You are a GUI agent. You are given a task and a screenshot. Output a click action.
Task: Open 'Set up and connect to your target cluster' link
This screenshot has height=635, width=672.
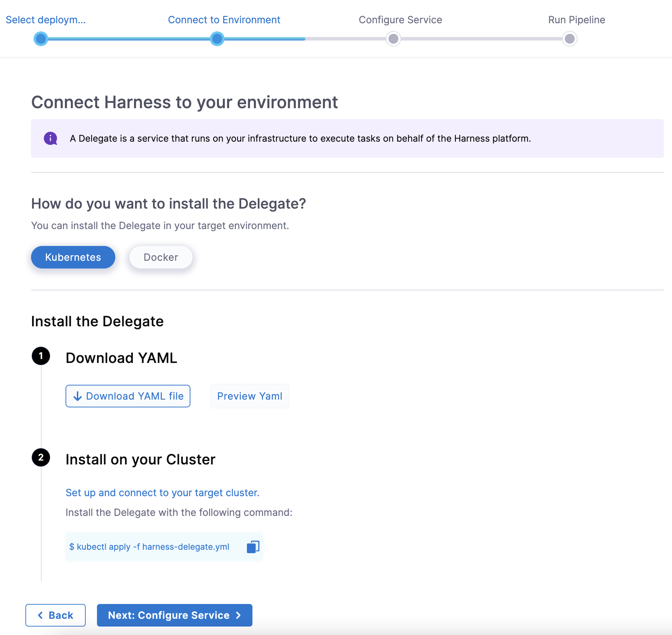163,493
